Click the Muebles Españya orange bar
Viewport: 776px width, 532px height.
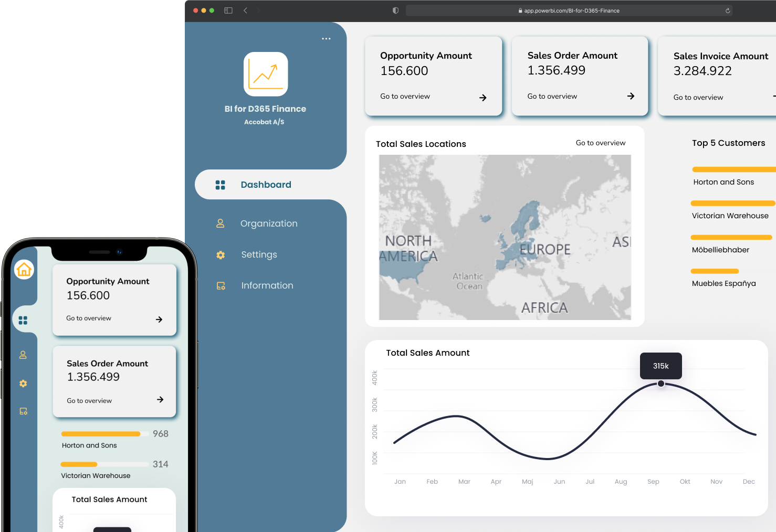(x=715, y=271)
